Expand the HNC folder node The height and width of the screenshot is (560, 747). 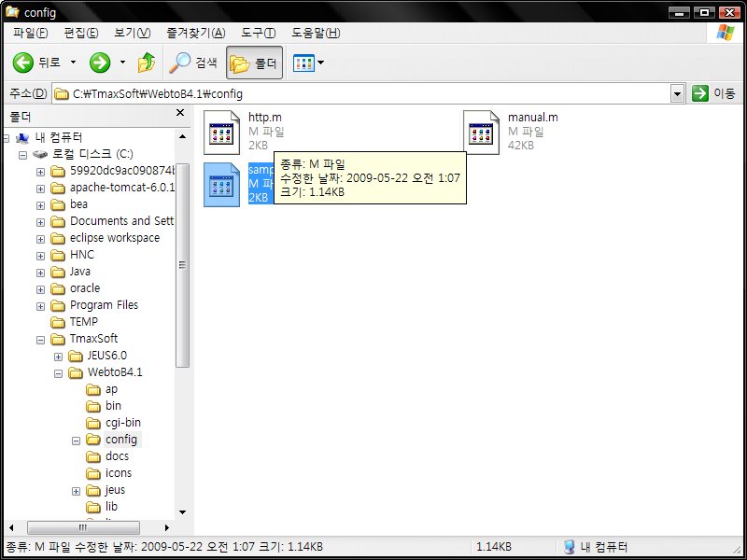[x=40, y=256]
